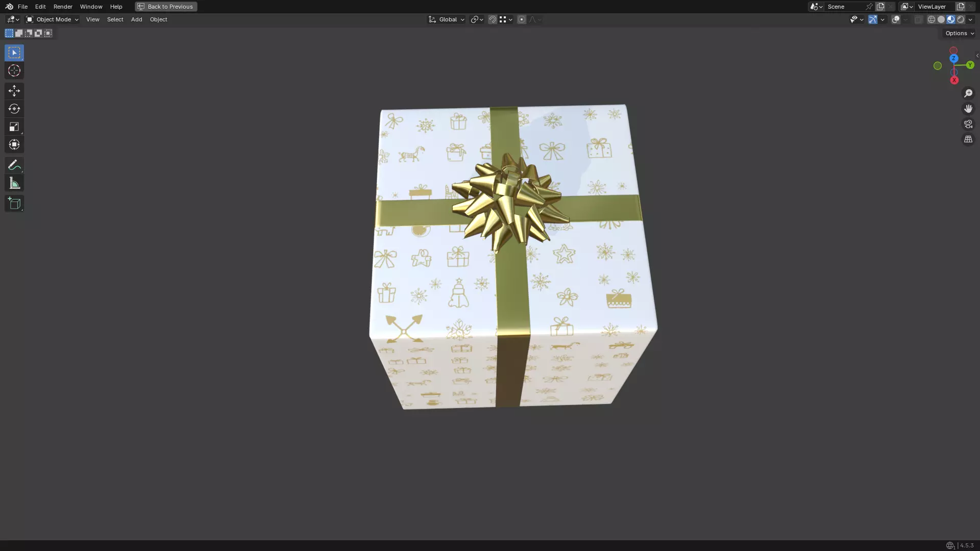Select the Select Box tool
Viewport: 980px width, 551px height.
coord(14,53)
